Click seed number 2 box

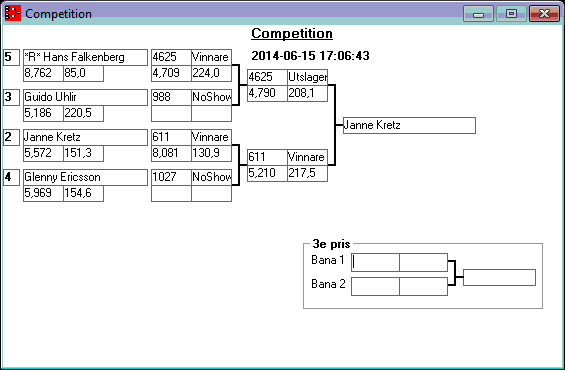(12, 137)
